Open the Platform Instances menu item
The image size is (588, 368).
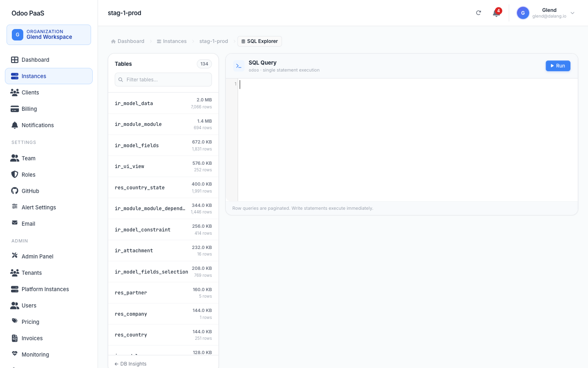tap(49, 289)
